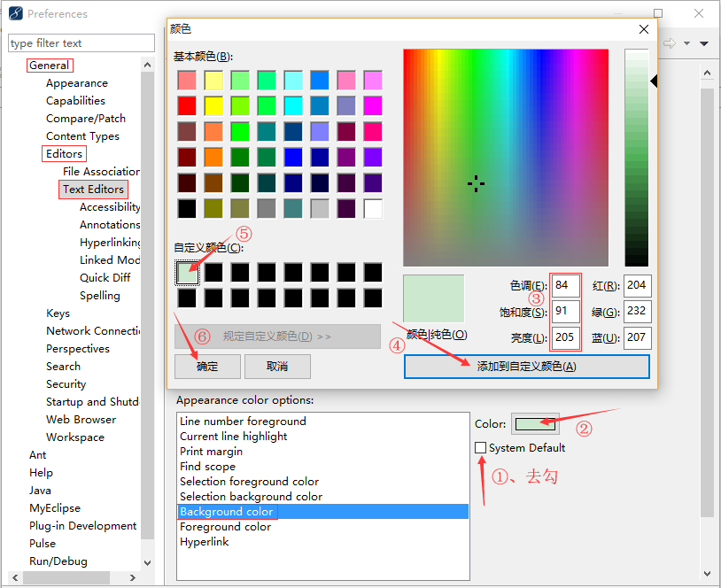Image resolution: width=721 pixels, height=588 pixels.
Task: Pick the orange basic color swatch
Action: [213, 158]
